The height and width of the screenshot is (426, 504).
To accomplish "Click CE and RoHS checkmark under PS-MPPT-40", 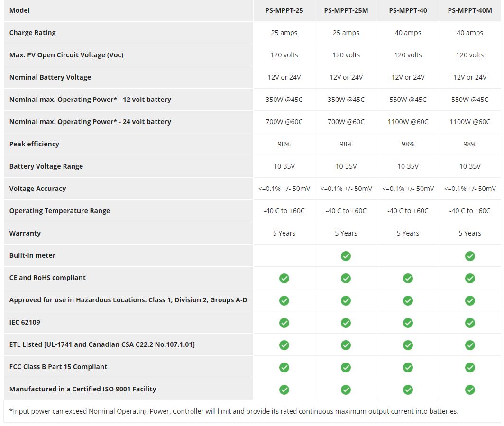I will pos(408,278).
